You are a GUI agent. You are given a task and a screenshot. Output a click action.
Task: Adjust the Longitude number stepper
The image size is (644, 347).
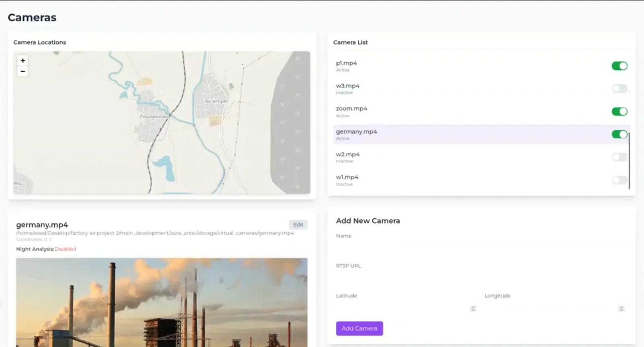pyautogui.click(x=621, y=309)
